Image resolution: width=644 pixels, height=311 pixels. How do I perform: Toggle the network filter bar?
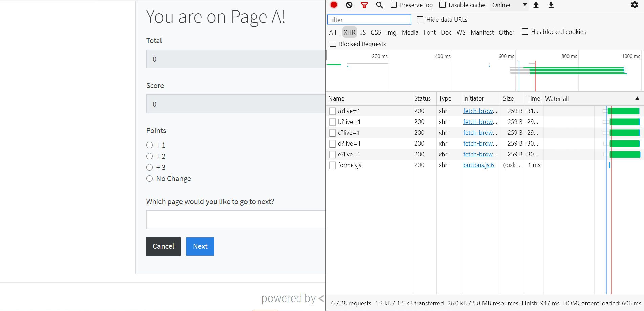coord(364,5)
